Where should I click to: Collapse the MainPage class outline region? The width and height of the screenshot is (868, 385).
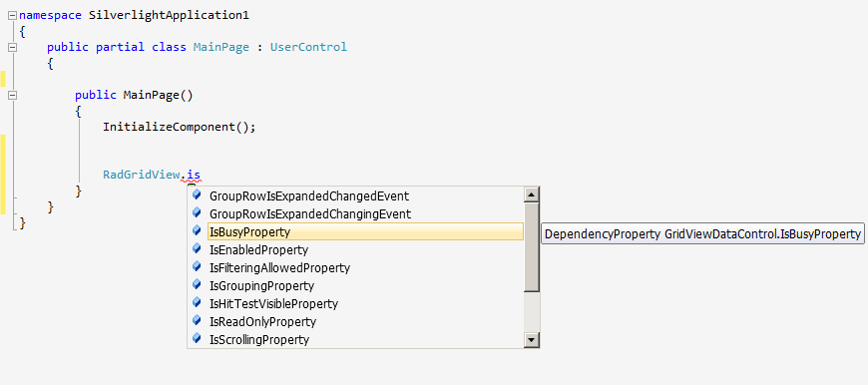[13, 48]
